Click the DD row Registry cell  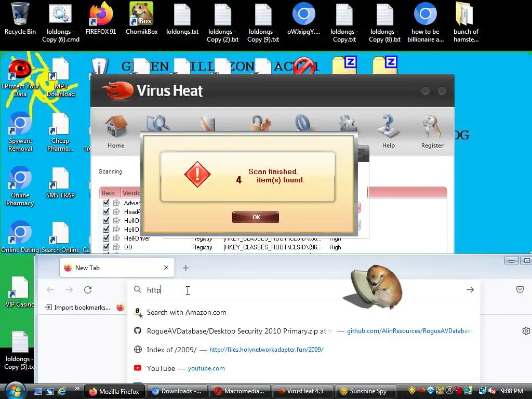pyautogui.click(x=202, y=247)
